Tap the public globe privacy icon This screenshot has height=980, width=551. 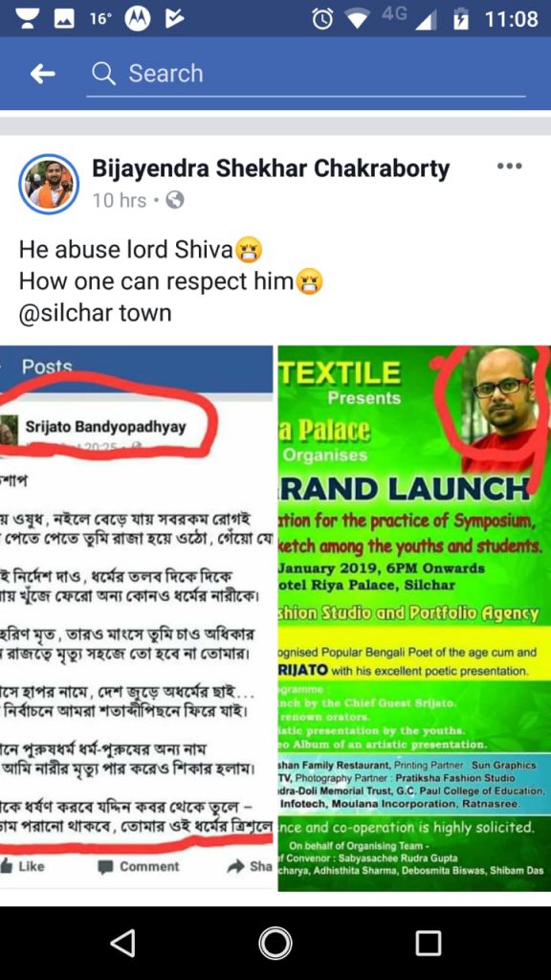tap(176, 200)
